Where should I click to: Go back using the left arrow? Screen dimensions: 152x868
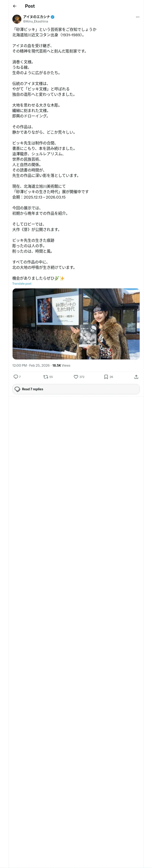[x=14, y=6]
